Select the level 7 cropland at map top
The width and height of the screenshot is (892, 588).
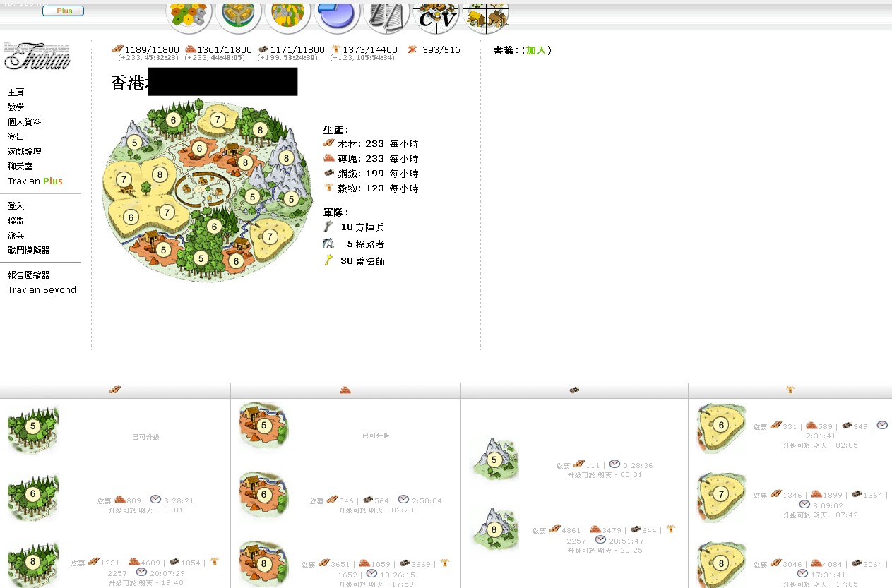click(x=218, y=119)
